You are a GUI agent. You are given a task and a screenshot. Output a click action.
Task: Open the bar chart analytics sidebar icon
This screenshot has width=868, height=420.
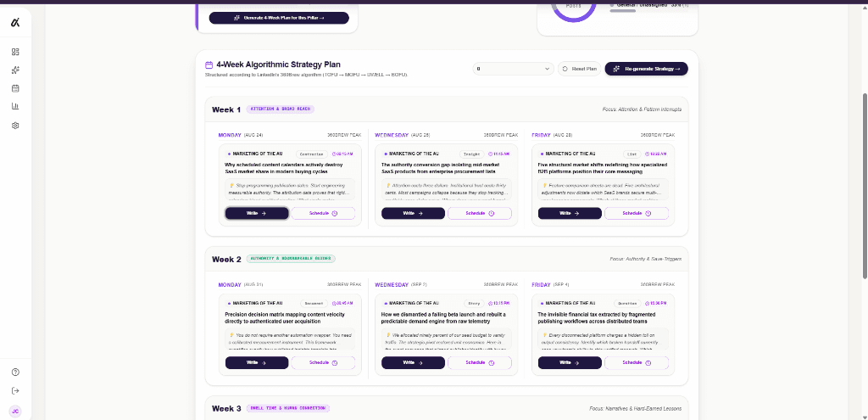coord(15,106)
